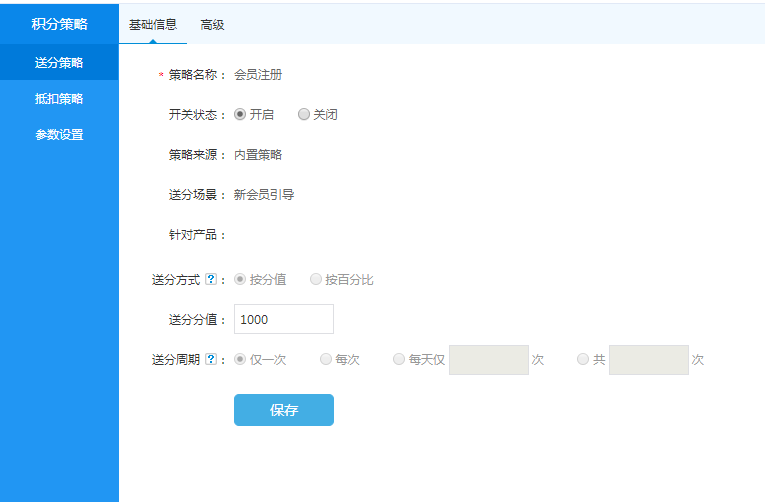Viewport: 765px width, 502px height.
Task: Pick the 每天仅 radio button
Action: point(399,360)
